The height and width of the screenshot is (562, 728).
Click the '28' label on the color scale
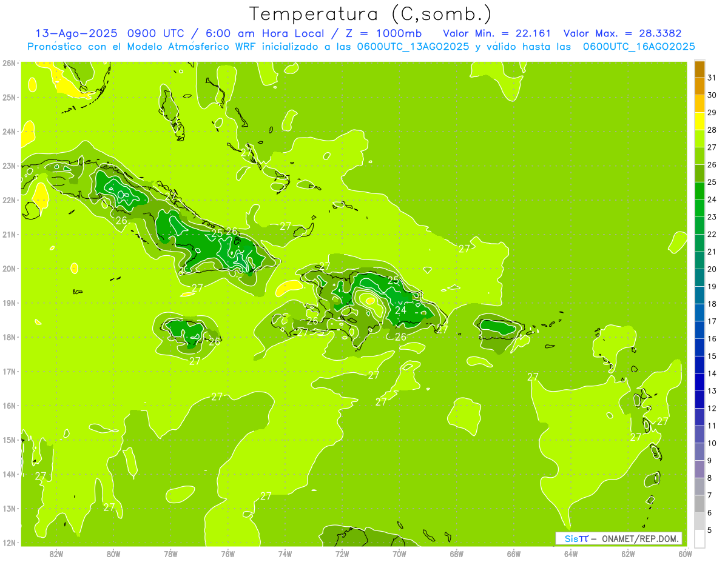(712, 130)
